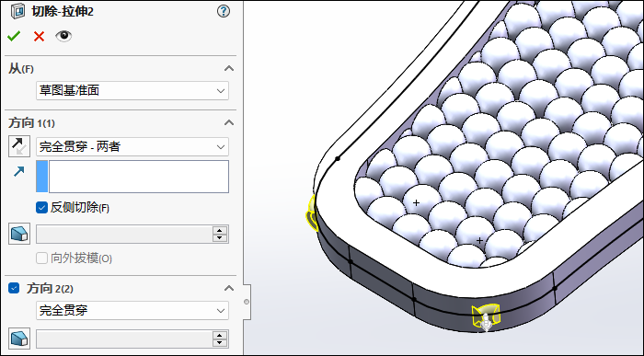Open help for 切除-拉伸2
This screenshot has width=644, height=356.
(224, 11)
